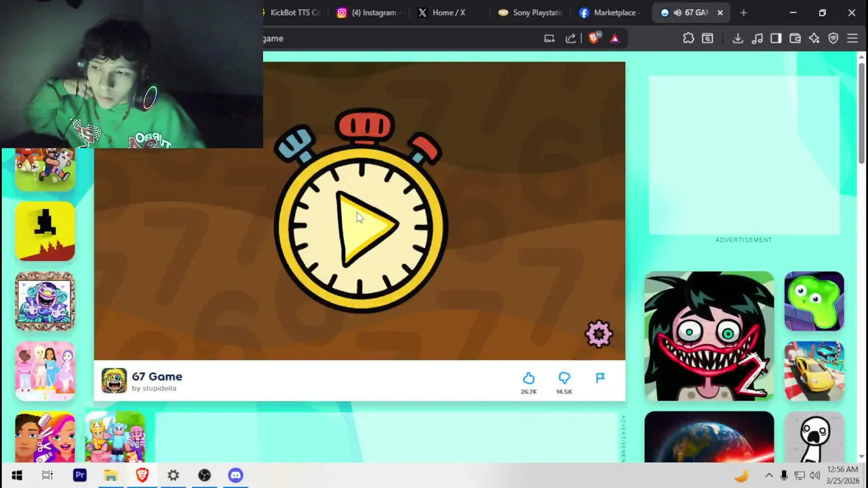Open the browser hamburger menu
The image size is (868, 488).
tap(852, 39)
